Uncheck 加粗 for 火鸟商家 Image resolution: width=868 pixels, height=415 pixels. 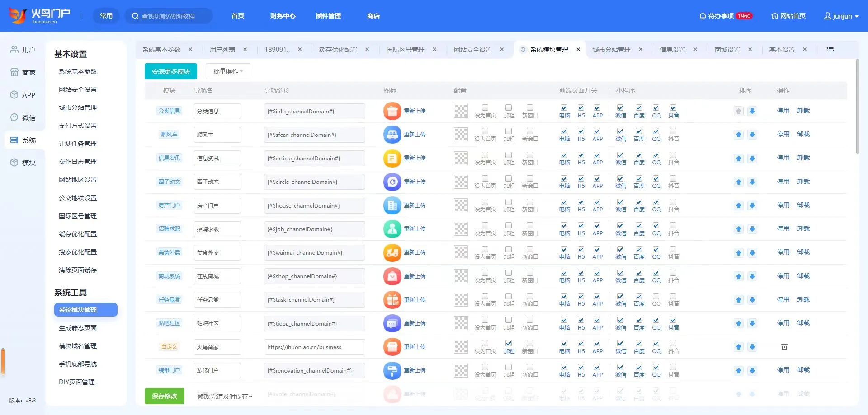[x=509, y=343]
